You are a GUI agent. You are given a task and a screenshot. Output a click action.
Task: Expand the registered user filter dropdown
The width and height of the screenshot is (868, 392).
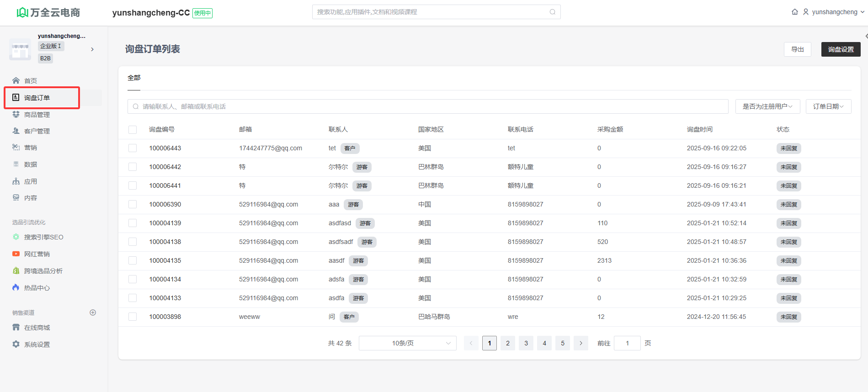[x=767, y=106]
